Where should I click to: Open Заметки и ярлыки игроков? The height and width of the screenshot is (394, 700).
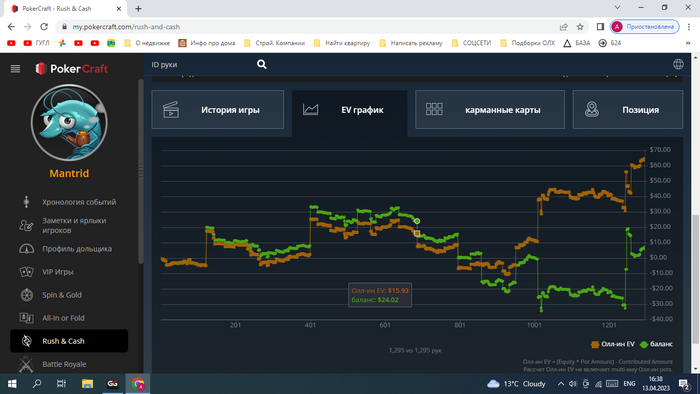pyautogui.click(x=74, y=225)
